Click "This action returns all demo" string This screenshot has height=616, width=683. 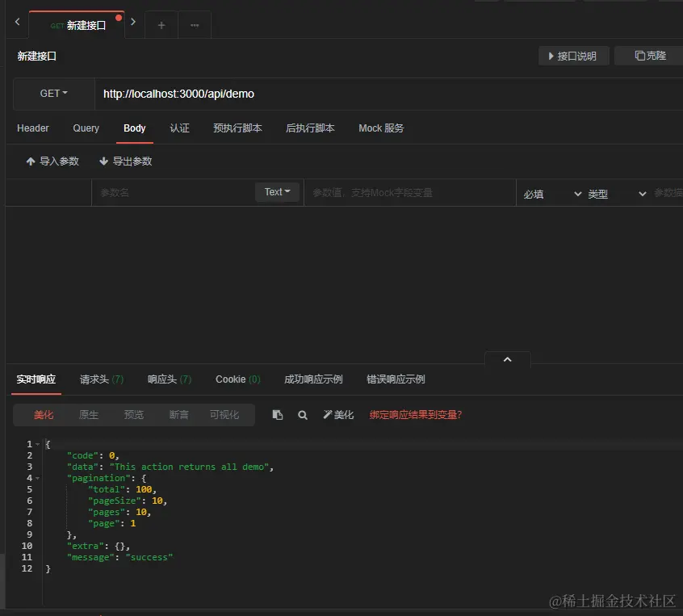coord(189,467)
